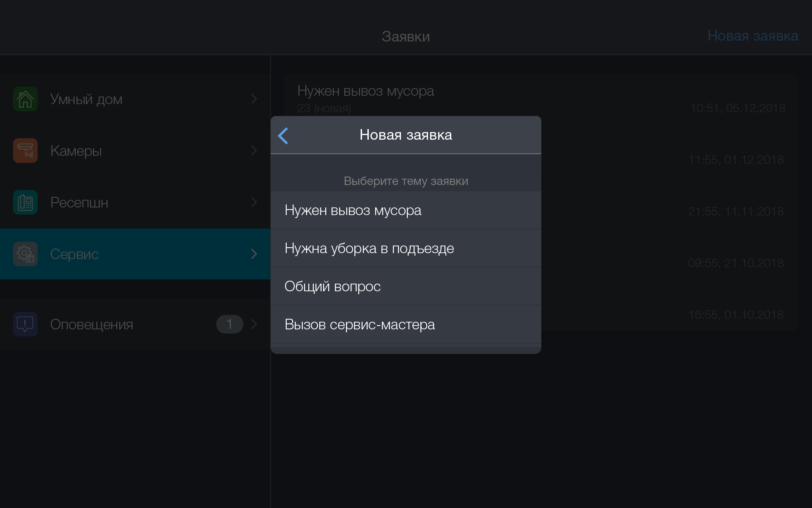Image resolution: width=812 pixels, height=508 pixels.
Task: Open the Сервис sidebar section label
Action: [74, 254]
